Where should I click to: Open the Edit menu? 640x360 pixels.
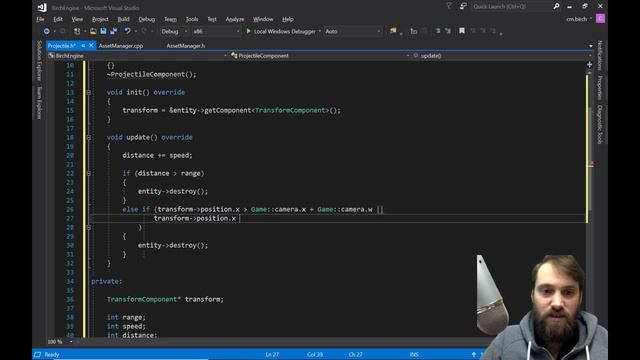[x=58, y=19]
